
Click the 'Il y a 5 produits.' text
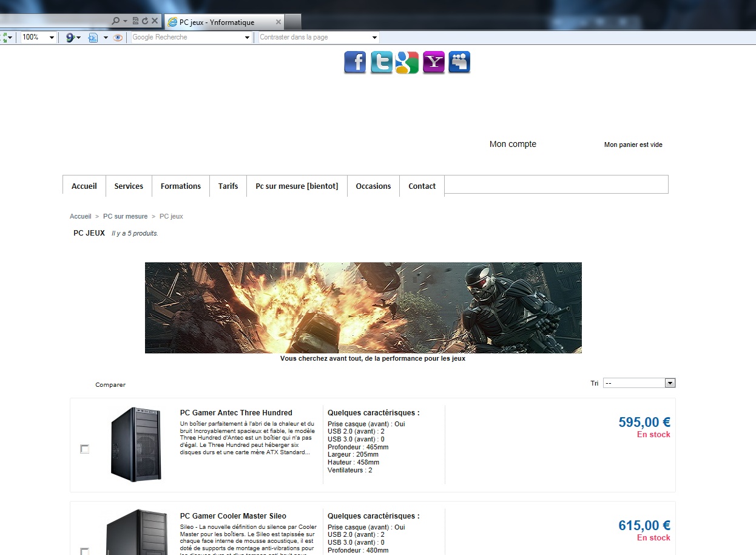[135, 233]
